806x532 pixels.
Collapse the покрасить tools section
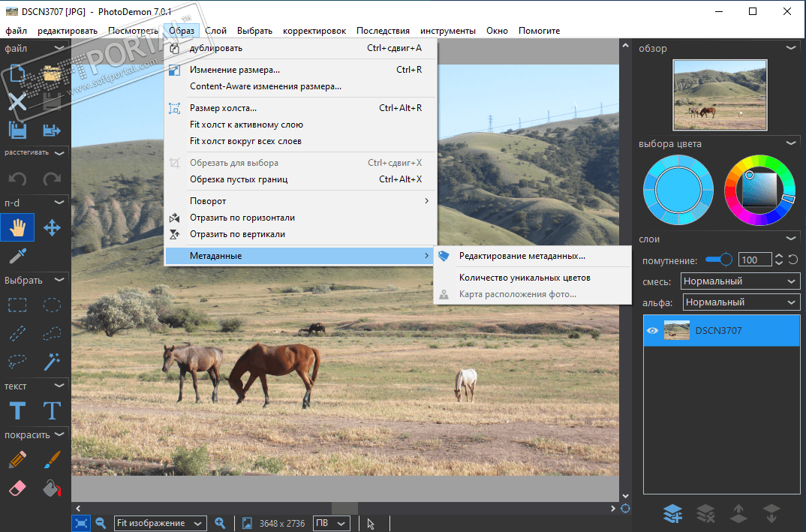click(x=59, y=434)
